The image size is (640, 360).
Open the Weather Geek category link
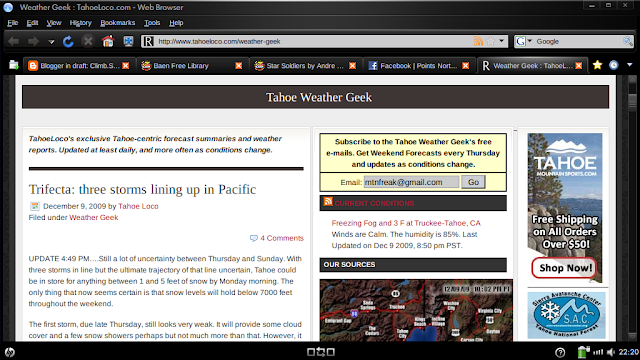coord(93,218)
